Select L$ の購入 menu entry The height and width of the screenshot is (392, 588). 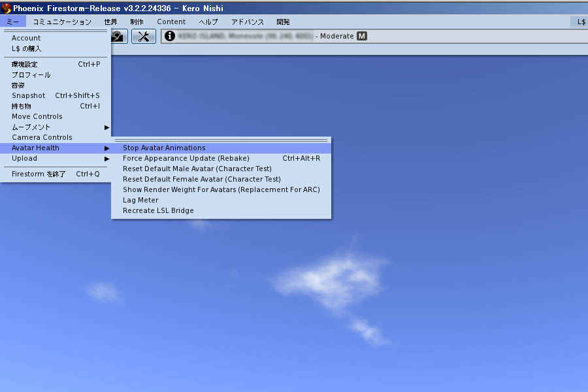tap(56, 48)
